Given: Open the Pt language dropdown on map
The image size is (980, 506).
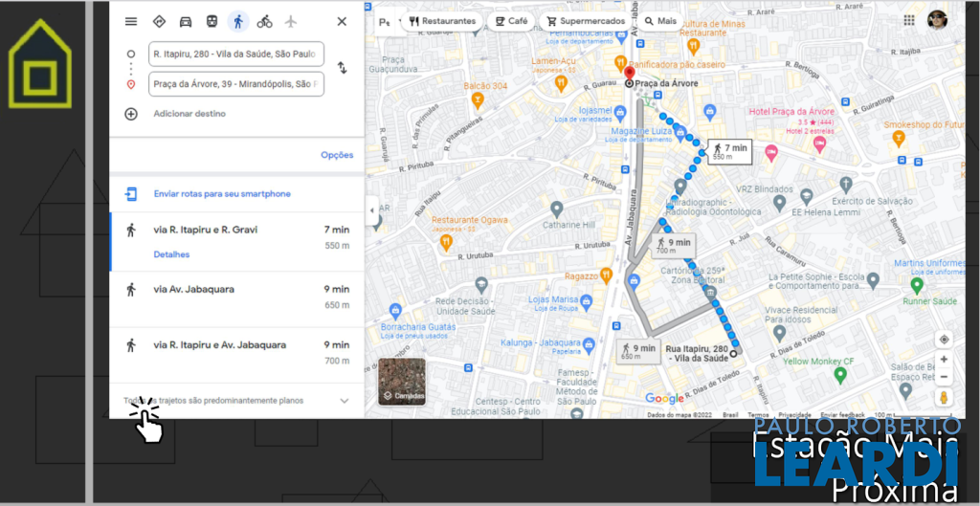Looking at the screenshot, I should click(x=387, y=21).
